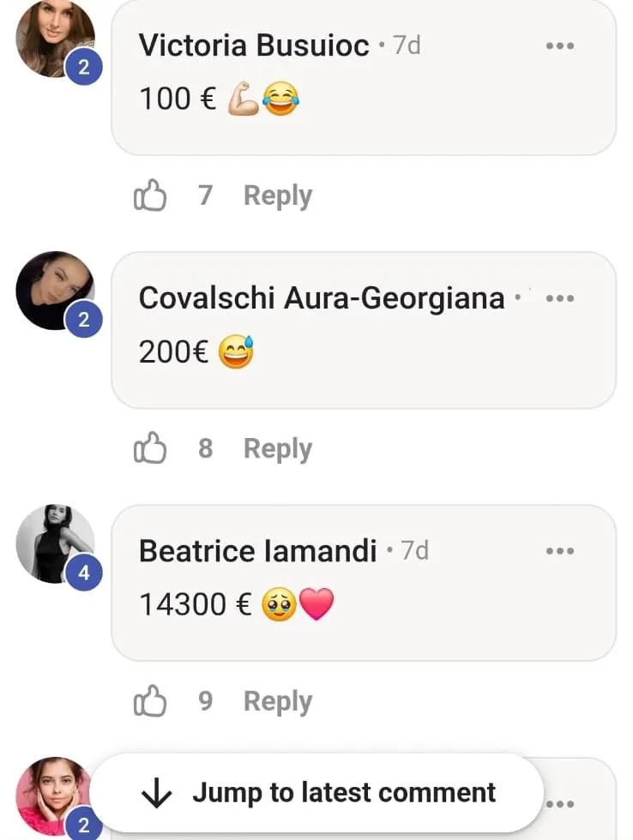
Task: Click the Victoria Busuioc name link
Action: (254, 45)
